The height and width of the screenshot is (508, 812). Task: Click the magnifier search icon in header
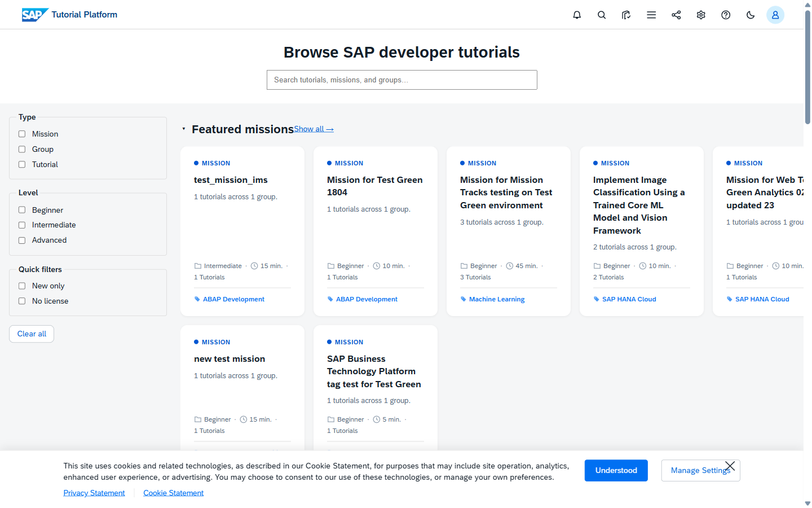tap(602, 15)
